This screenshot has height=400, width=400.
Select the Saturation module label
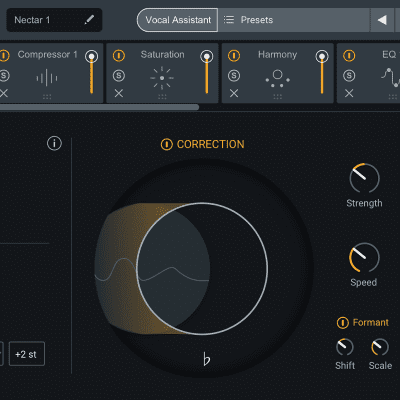click(162, 54)
